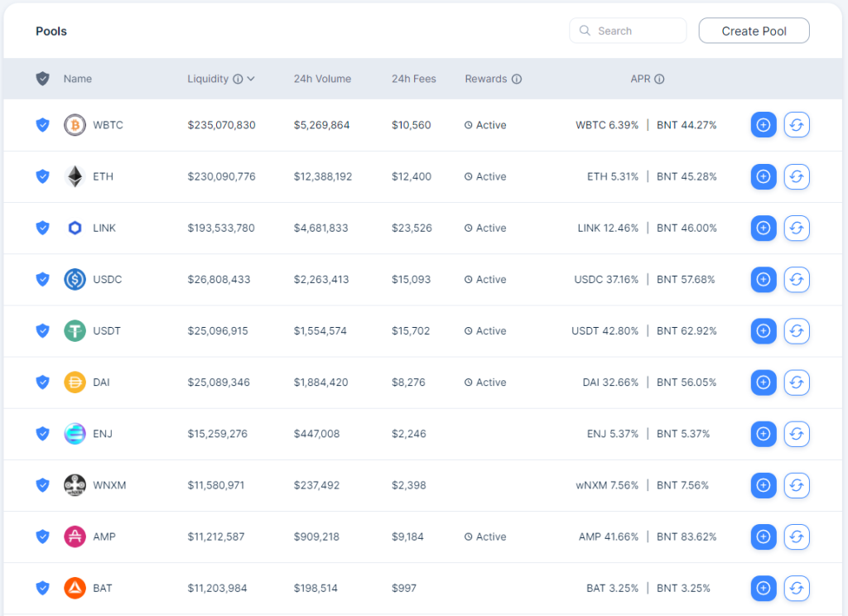Image resolution: width=848 pixels, height=616 pixels.
Task: Add liquidity to the LINK pool
Action: pos(763,228)
